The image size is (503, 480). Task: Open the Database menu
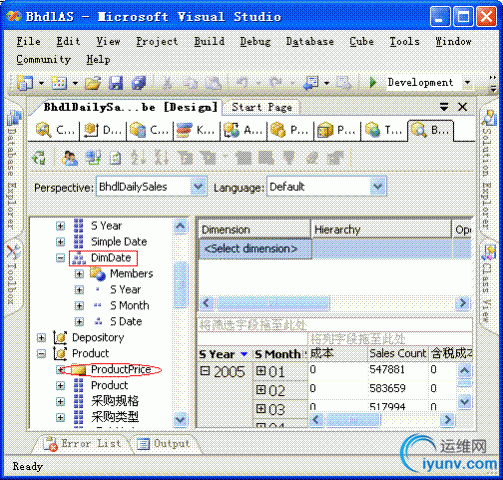[x=310, y=42]
